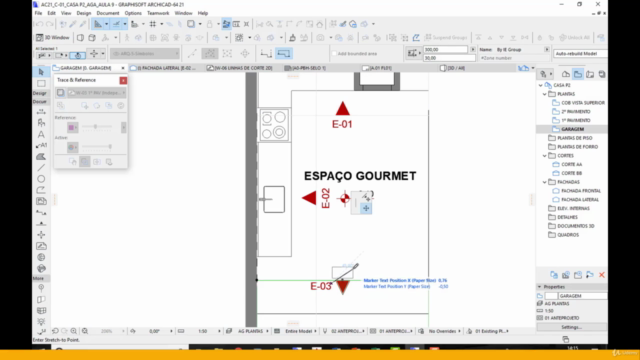Select the Worksheet tool
Viewport: 640px width, 360px height.
click(x=41, y=246)
